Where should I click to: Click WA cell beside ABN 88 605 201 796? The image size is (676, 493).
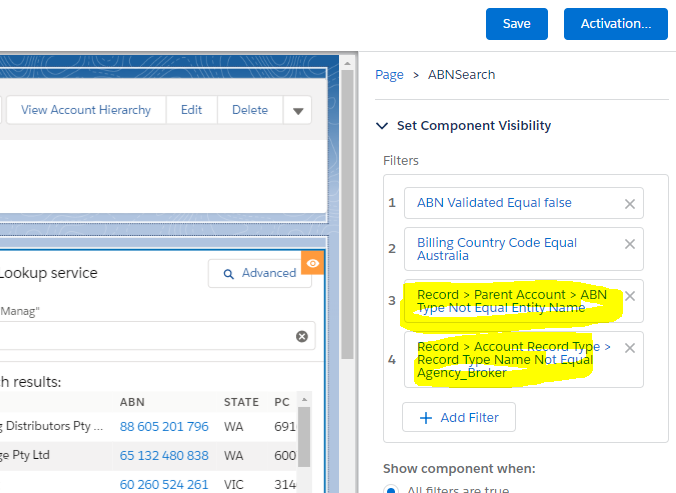point(233,427)
